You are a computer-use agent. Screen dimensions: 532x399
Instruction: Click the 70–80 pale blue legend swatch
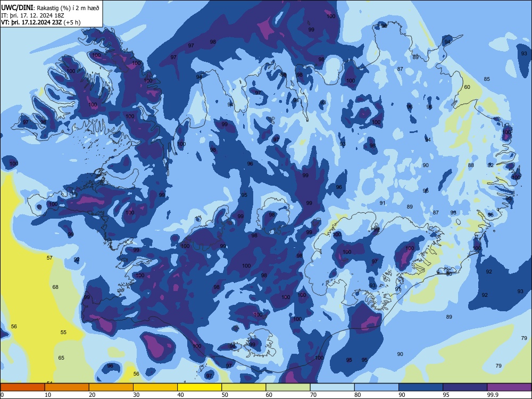click(332, 387)
